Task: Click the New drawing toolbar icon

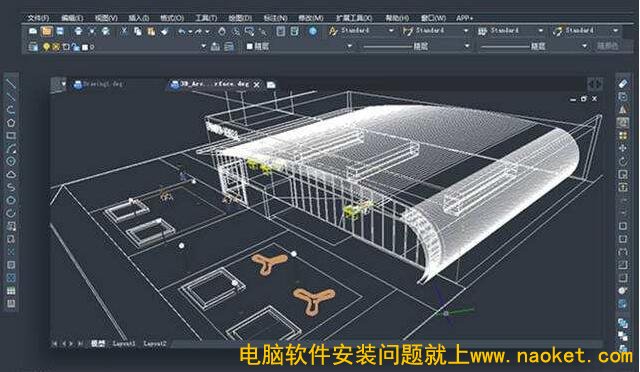Action: point(33,31)
